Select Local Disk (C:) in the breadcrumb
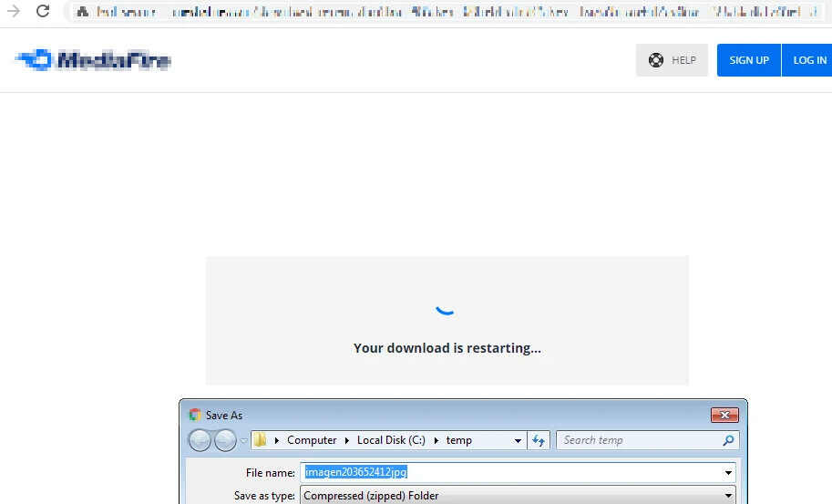The height and width of the screenshot is (504, 832). click(x=391, y=440)
